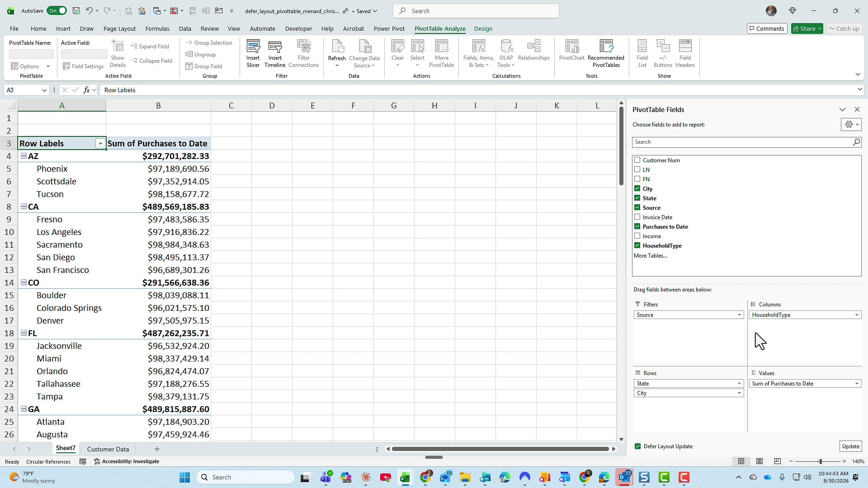Screen dimensions: 868x488
Task: Open the Row Labels filter dropdown
Action: tap(100, 144)
